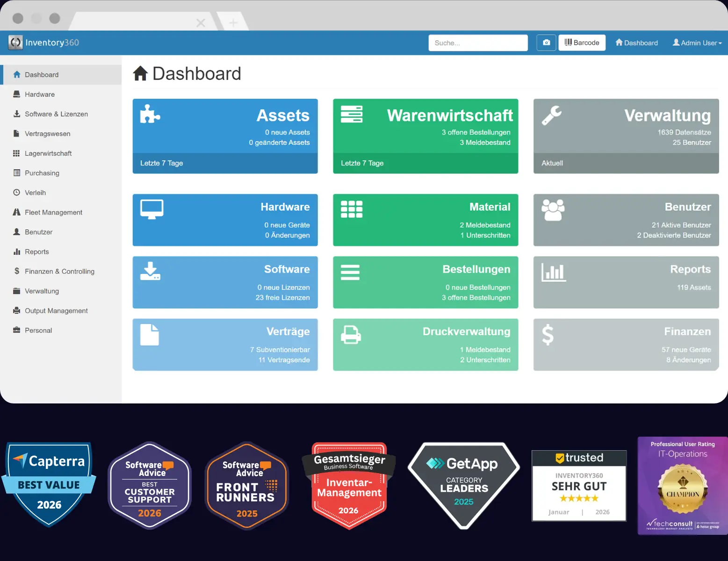This screenshot has height=561, width=728.
Task: Click the Dashboard link in top navbar
Action: coord(636,43)
